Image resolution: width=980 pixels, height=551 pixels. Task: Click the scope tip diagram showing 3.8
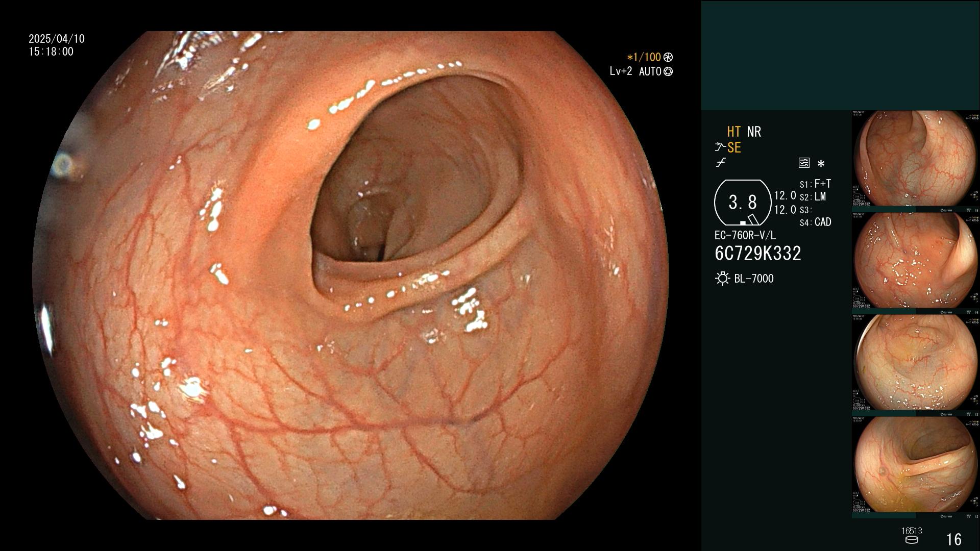743,203
